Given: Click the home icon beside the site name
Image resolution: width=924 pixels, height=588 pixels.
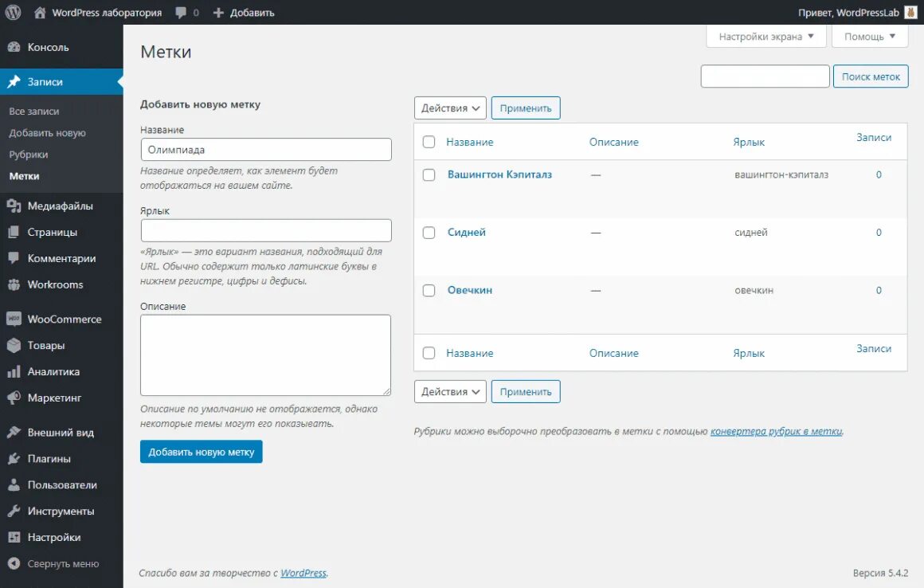Looking at the screenshot, I should click(x=40, y=13).
